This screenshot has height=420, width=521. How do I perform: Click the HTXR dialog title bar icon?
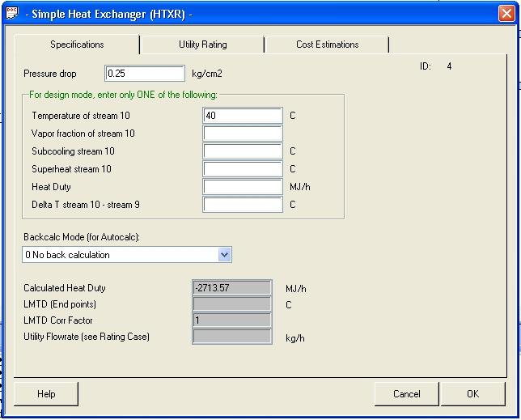click(x=12, y=14)
